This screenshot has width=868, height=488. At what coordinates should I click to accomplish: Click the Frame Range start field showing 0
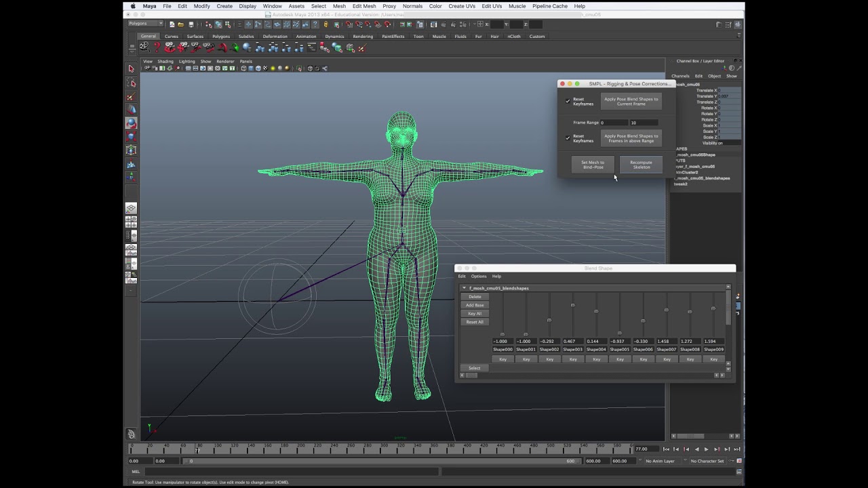(x=613, y=123)
